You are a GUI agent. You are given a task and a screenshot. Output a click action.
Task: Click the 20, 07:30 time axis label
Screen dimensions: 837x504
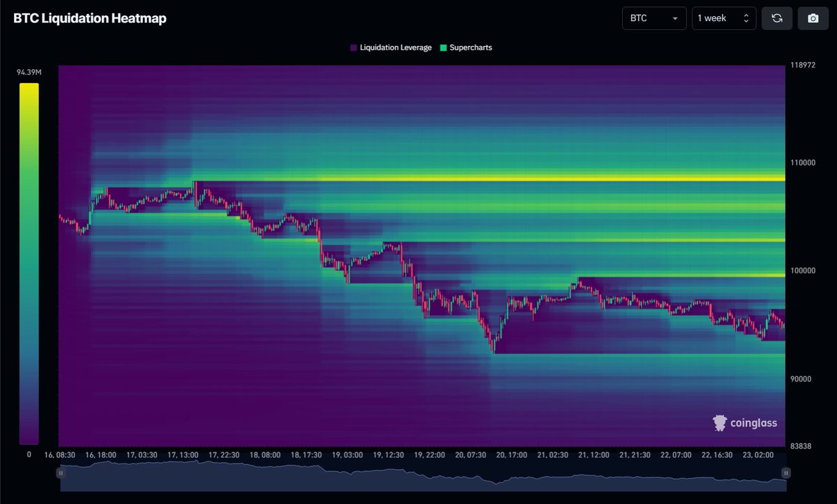point(471,455)
